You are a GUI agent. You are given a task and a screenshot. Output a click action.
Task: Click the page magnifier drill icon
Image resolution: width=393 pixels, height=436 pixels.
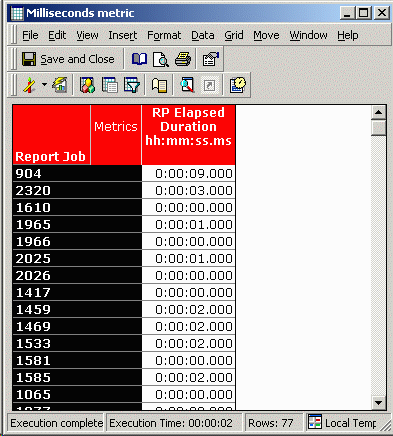pos(187,85)
